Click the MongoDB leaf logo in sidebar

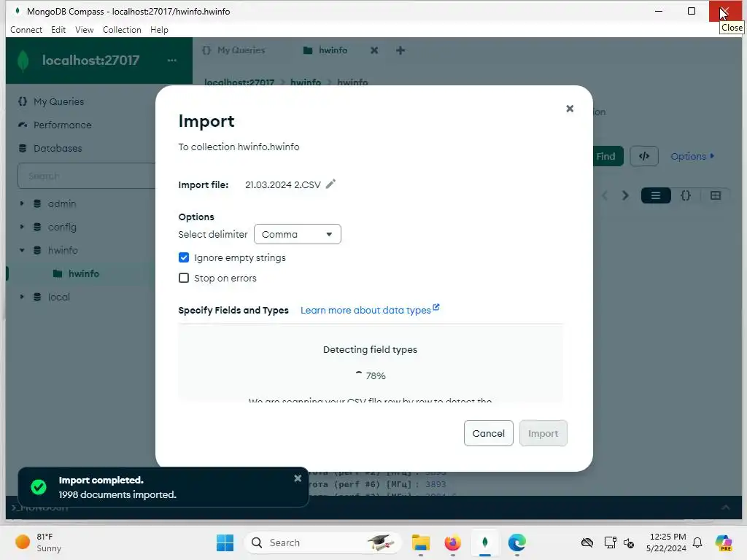pyautogui.click(x=23, y=61)
